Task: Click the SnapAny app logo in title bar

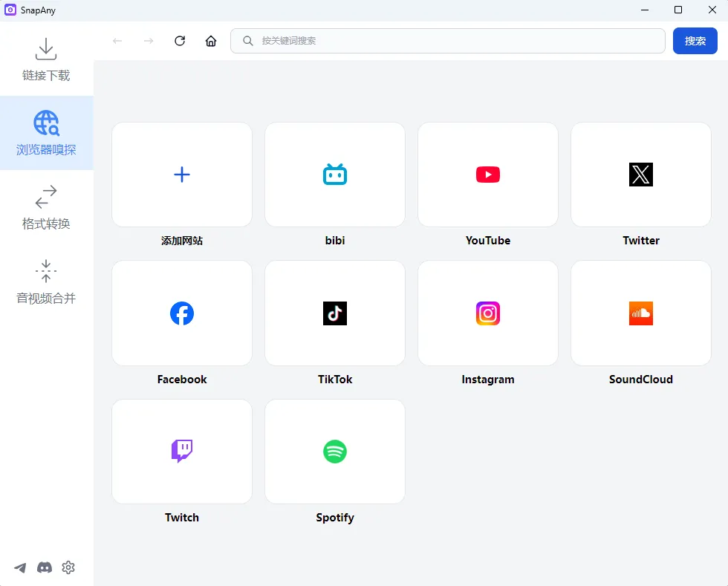Action: click(10, 10)
